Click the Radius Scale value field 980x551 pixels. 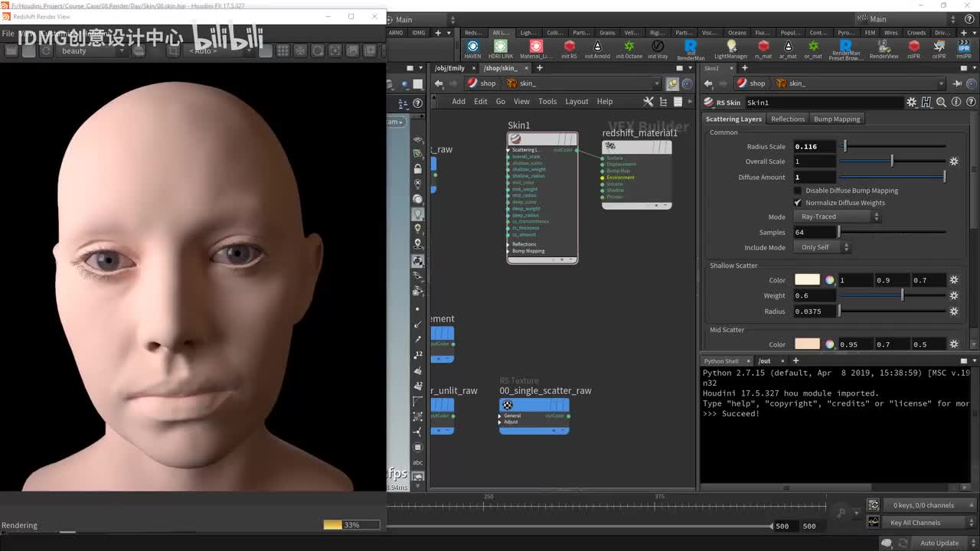tap(814, 146)
